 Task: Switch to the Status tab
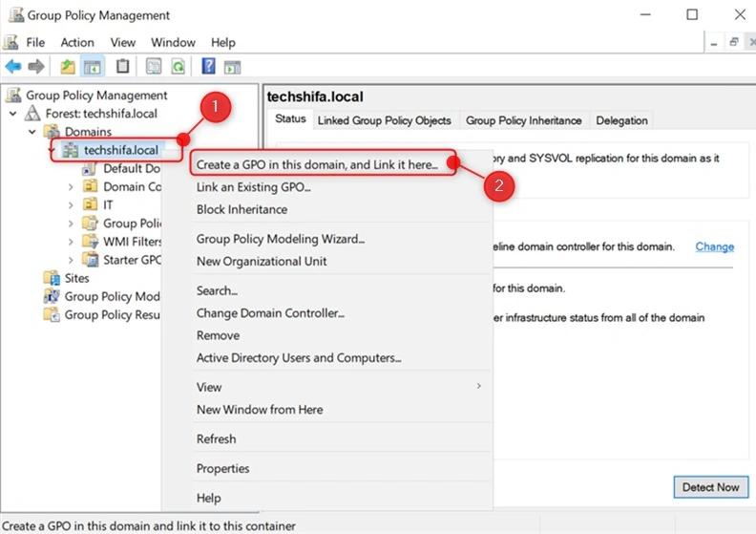[290, 118]
